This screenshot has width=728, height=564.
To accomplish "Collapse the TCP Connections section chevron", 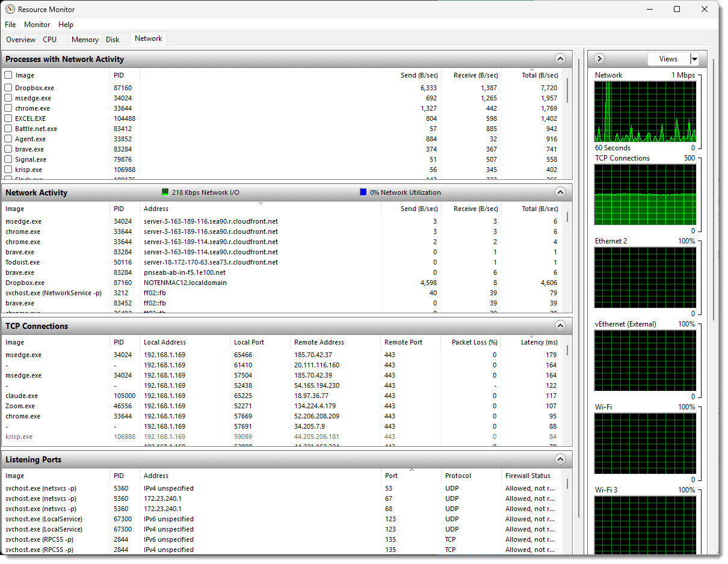I will pyautogui.click(x=560, y=326).
